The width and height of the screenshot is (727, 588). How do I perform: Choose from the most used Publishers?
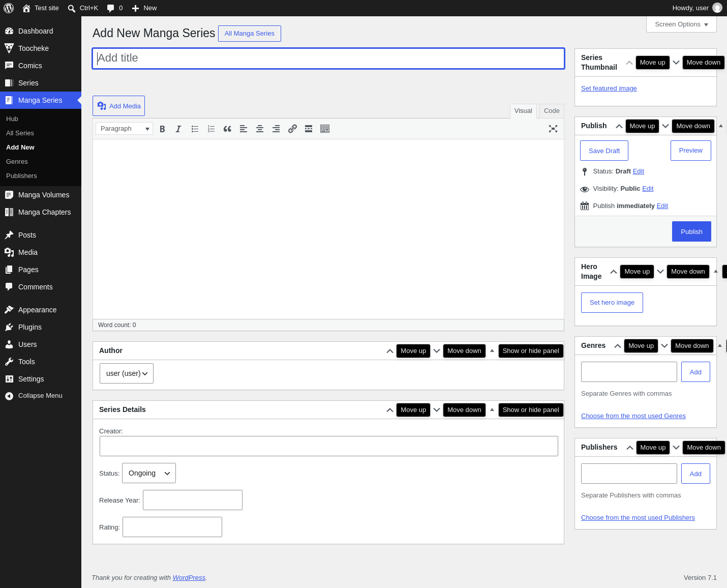[638, 518]
